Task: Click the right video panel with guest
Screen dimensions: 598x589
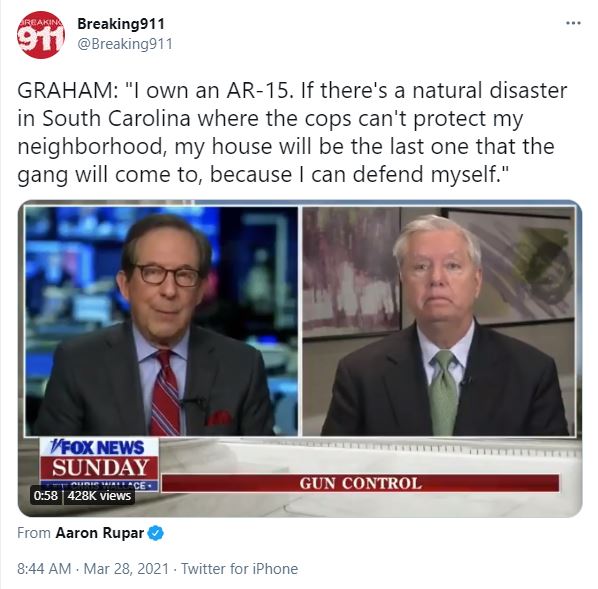Action: pyautogui.click(x=439, y=321)
